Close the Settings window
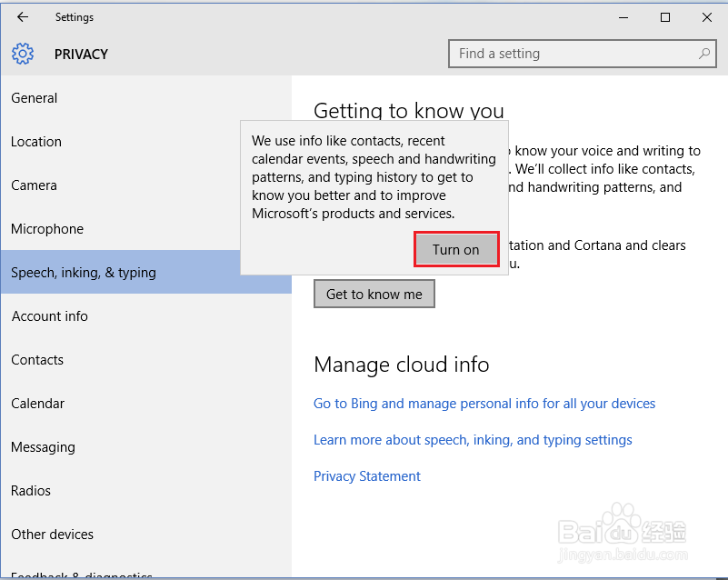This screenshot has width=728, height=580. click(707, 17)
